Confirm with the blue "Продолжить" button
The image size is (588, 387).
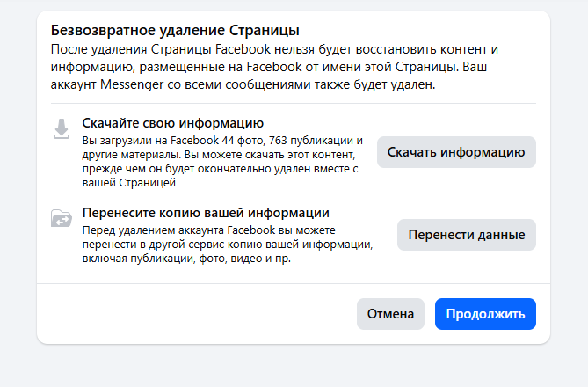tap(485, 314)
